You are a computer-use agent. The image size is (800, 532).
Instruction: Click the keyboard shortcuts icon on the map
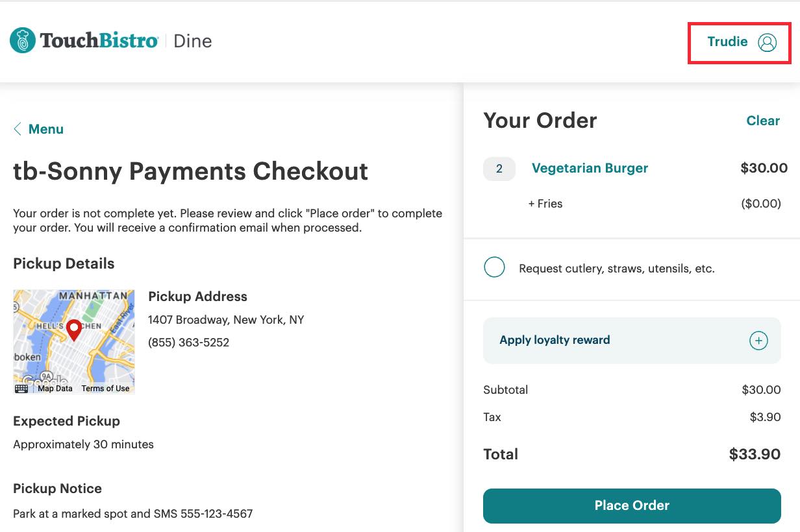pyautogui.click(x=21, y=388)
